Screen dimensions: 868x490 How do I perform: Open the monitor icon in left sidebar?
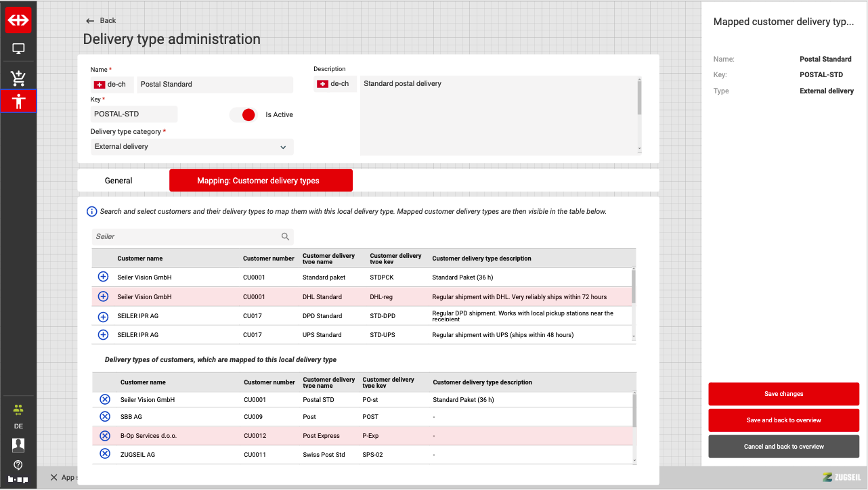pos(18,49)
